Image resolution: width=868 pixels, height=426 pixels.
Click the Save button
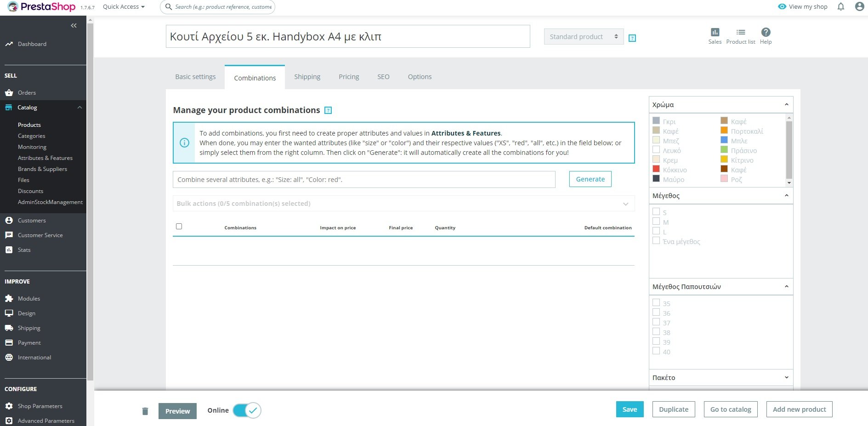(630, 409)
